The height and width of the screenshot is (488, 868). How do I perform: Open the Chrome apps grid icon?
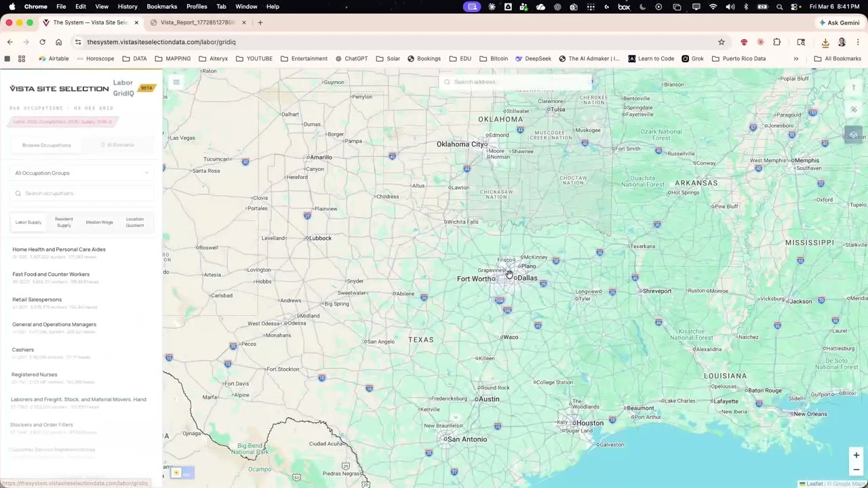point(22,58)
